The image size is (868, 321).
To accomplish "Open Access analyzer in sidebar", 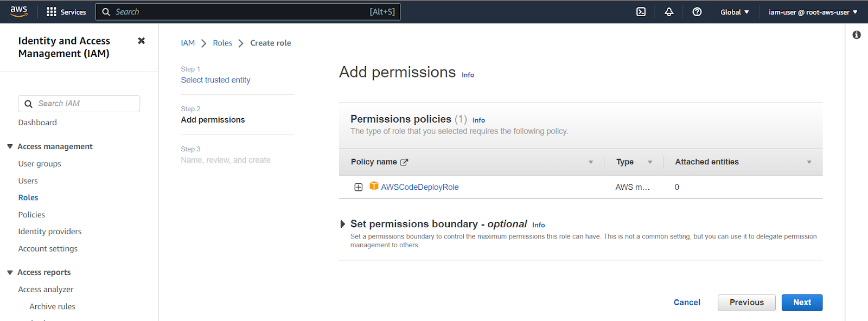I will 46,290.
